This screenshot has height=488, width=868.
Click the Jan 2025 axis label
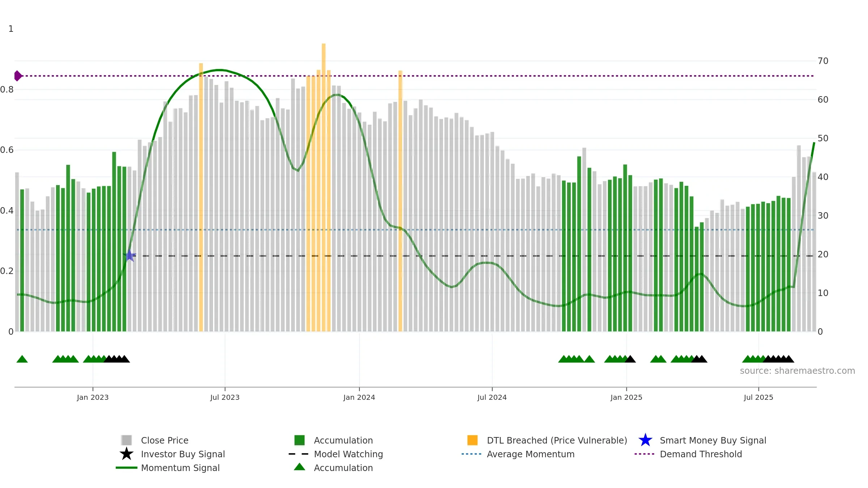click(x=626, y=397)
